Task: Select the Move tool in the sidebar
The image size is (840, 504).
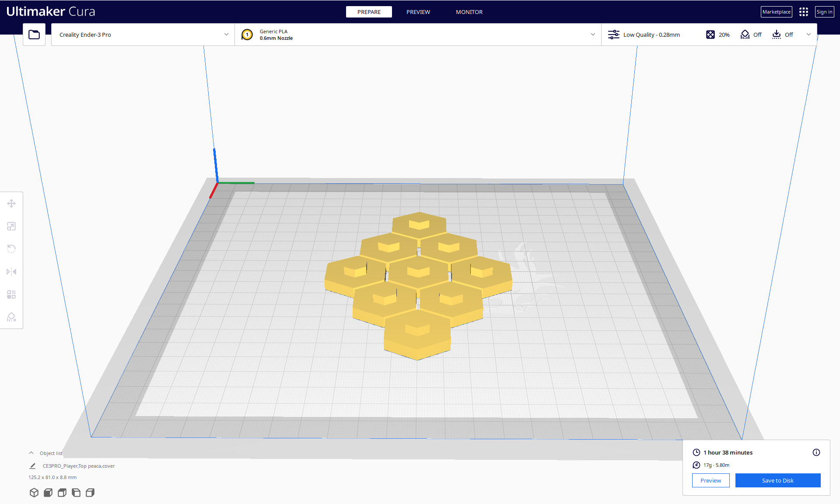Action: [11, 203]
